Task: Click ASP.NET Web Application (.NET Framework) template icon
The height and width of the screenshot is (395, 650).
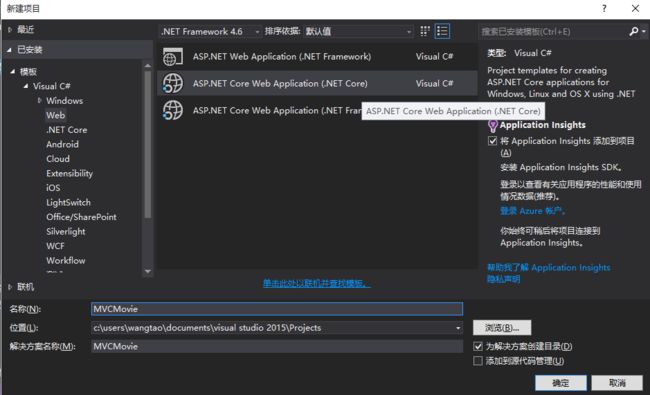Action: tap(173, 57)
